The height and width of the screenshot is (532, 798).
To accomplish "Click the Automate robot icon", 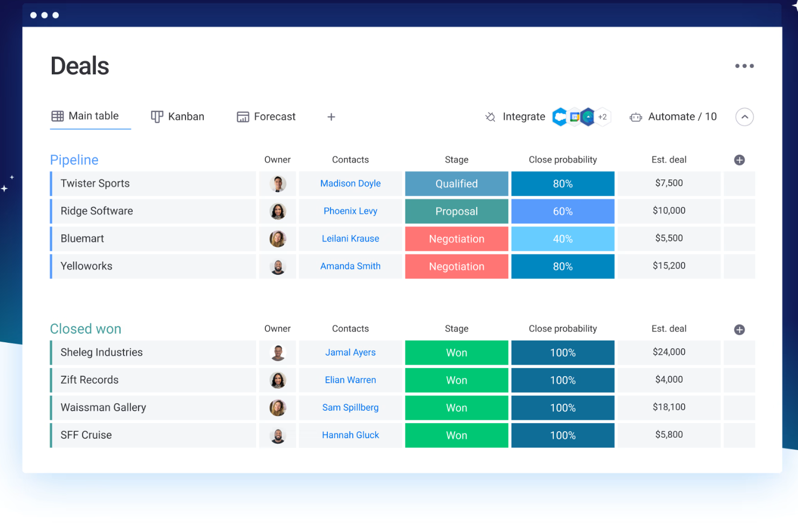I will coord(636,117).
